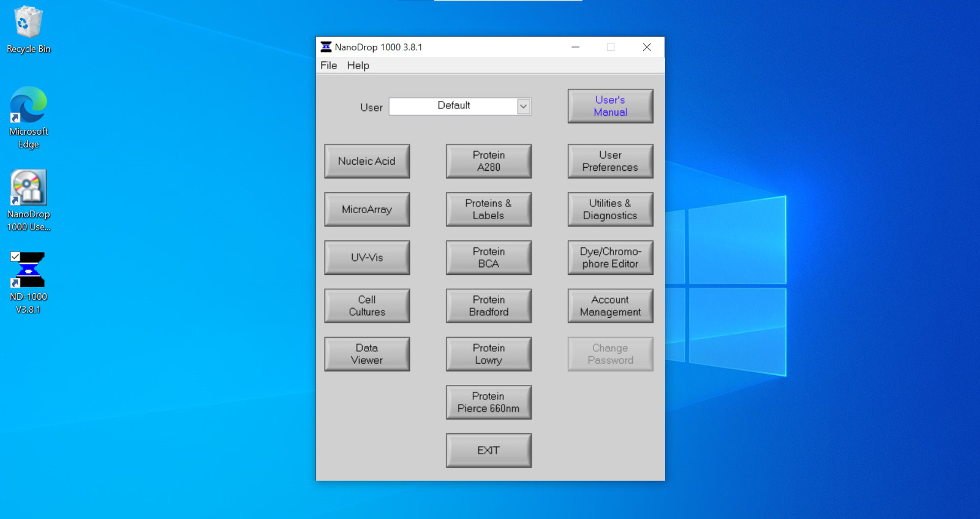Launch the Cell Cultures module
The width and height of the screenshot is (980, 519).
tap(367, 306)
